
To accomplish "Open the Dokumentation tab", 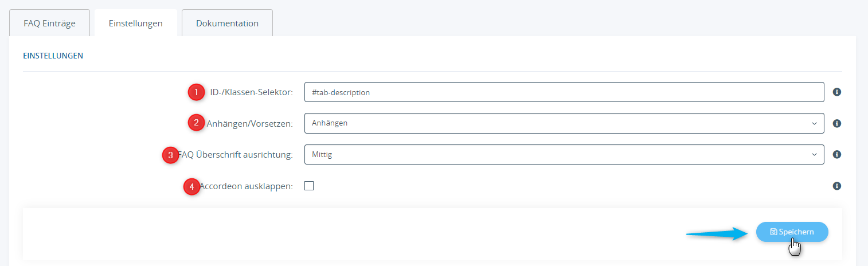I will coord(227,24).
